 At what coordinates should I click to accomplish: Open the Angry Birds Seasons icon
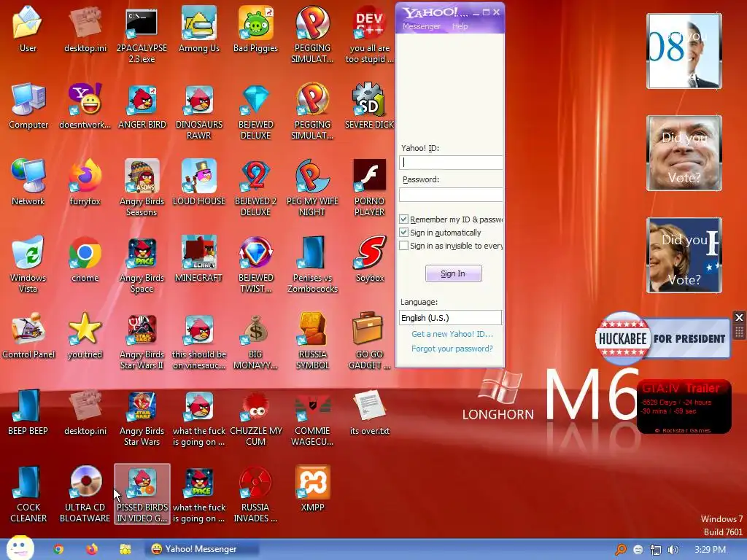click(142, 187)
